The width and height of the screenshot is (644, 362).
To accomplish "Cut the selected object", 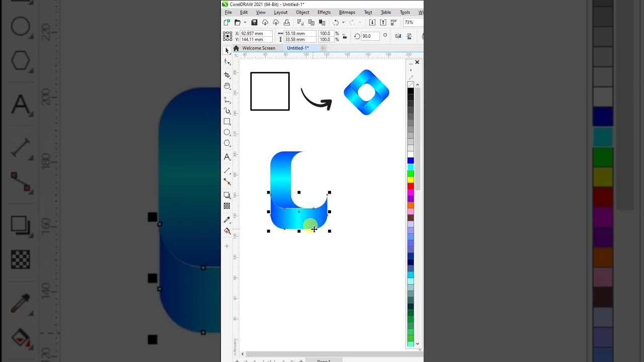I will pyautogui.click(x=300, y=23).
